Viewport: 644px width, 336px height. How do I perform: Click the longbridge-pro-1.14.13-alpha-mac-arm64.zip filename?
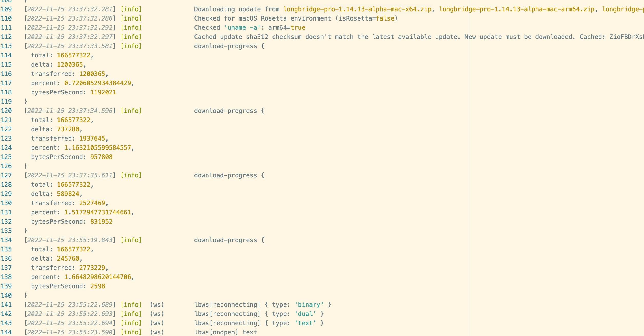coord(517,9)
